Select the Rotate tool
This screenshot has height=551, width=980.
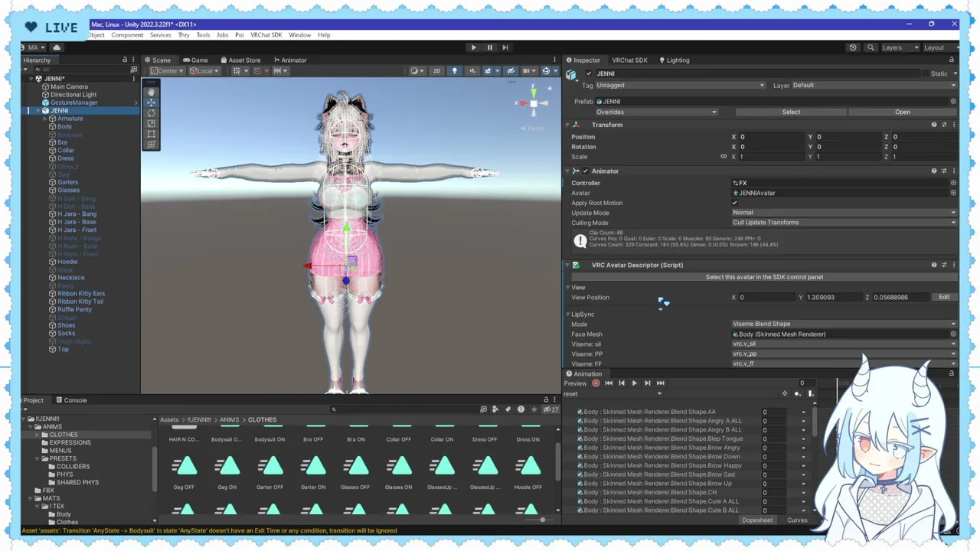pos(151,113)
